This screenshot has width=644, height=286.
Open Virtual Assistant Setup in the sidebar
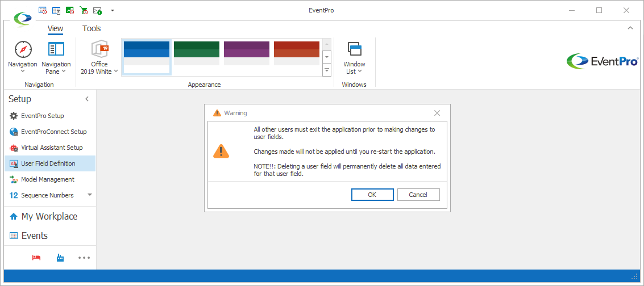click(x=49, y=148)
